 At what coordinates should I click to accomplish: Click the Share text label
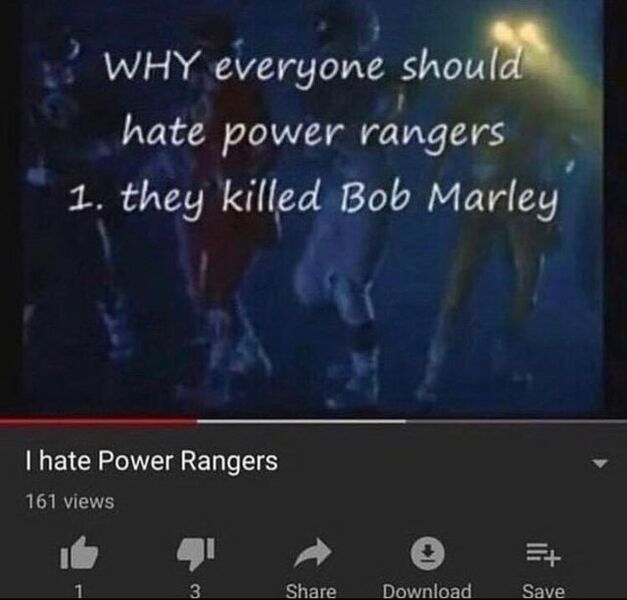[311, 591]
